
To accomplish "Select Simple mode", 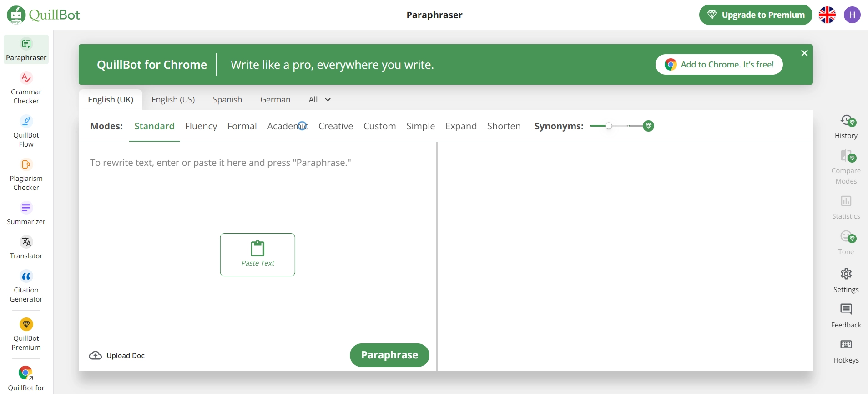I will 420,126.
